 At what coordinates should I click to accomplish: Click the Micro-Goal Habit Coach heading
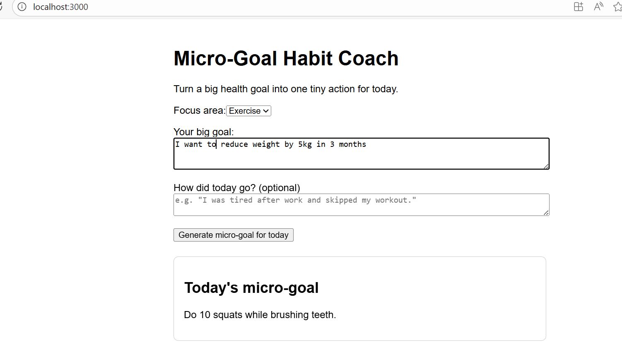tap(286, 58)
